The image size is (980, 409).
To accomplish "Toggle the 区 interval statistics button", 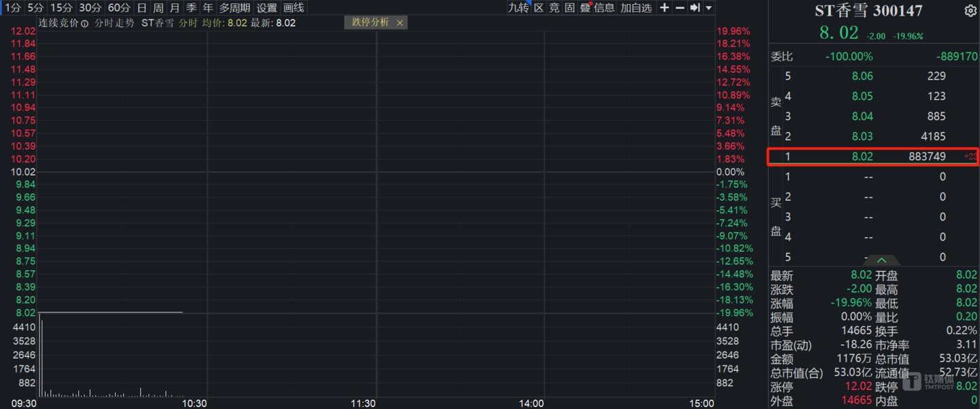I will point(539,8).
